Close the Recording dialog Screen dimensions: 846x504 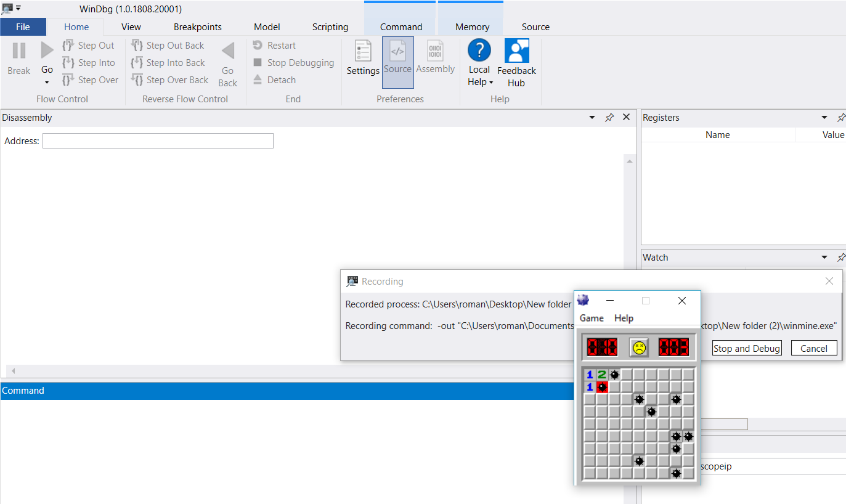pos(829,281)
